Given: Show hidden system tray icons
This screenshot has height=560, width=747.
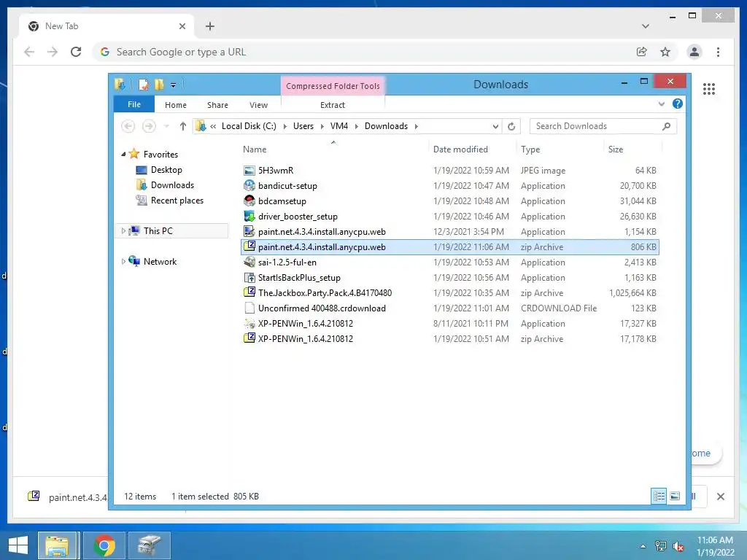Looking at the screenshot, I should point(643,546).
